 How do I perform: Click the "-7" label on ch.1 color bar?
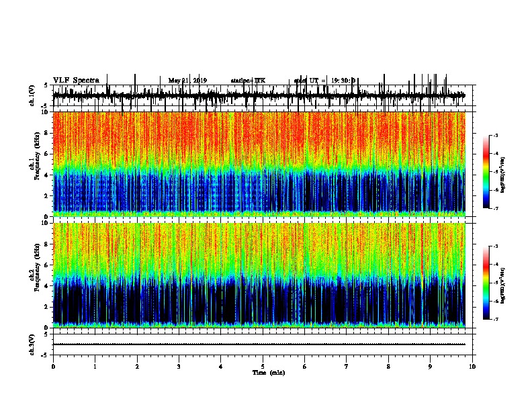click(496, 208)
